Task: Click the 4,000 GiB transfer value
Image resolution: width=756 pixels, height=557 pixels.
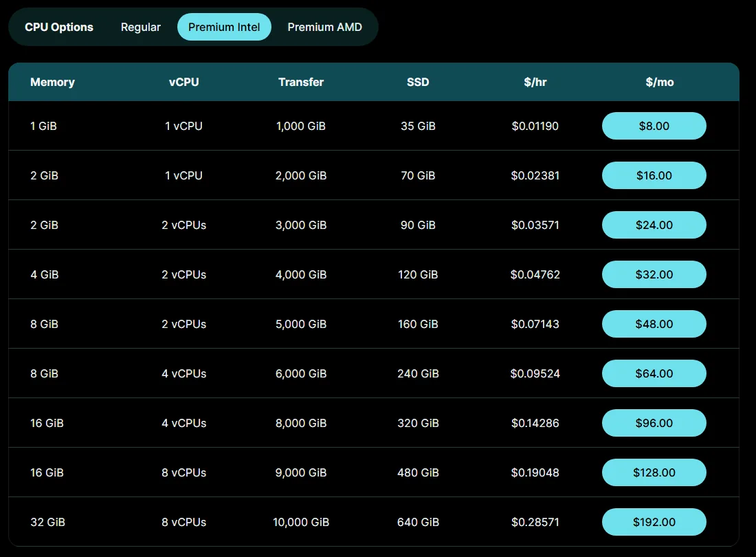Action: coord(301,274)
